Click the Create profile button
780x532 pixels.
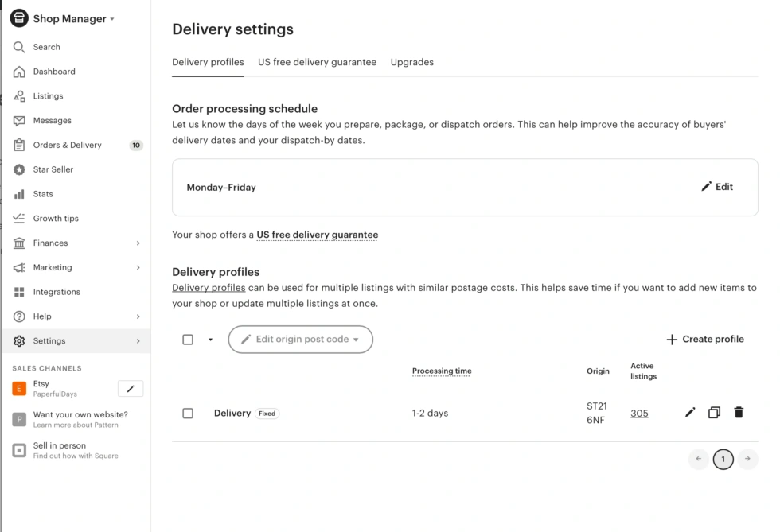(704, 339)
